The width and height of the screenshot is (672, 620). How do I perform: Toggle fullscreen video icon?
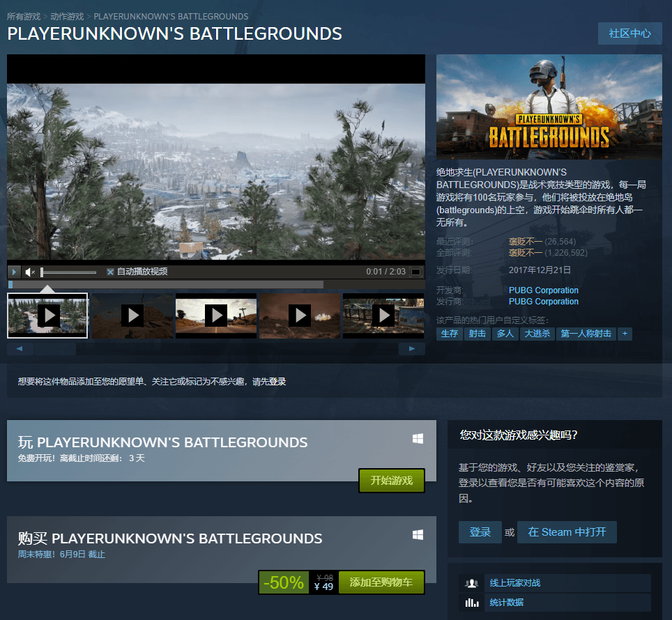tap(415, 272)
